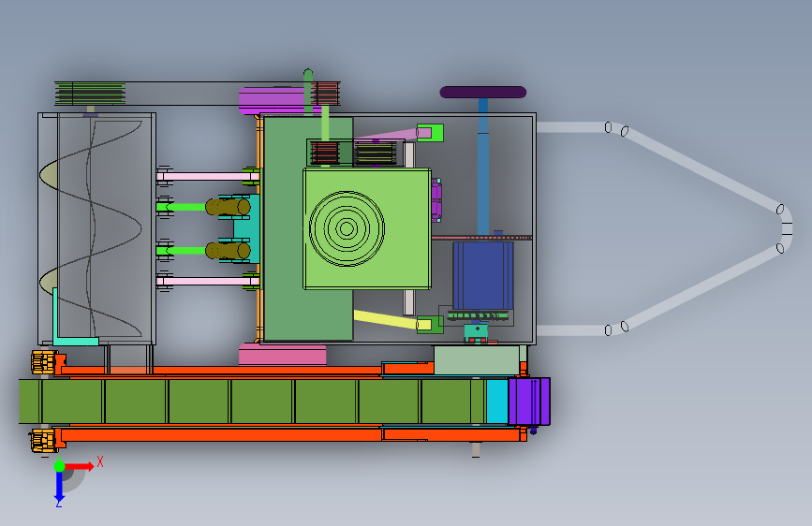Select the translucent tow bar frame tip
This screenshot has width=812, height=526.
tap(785, 228)
